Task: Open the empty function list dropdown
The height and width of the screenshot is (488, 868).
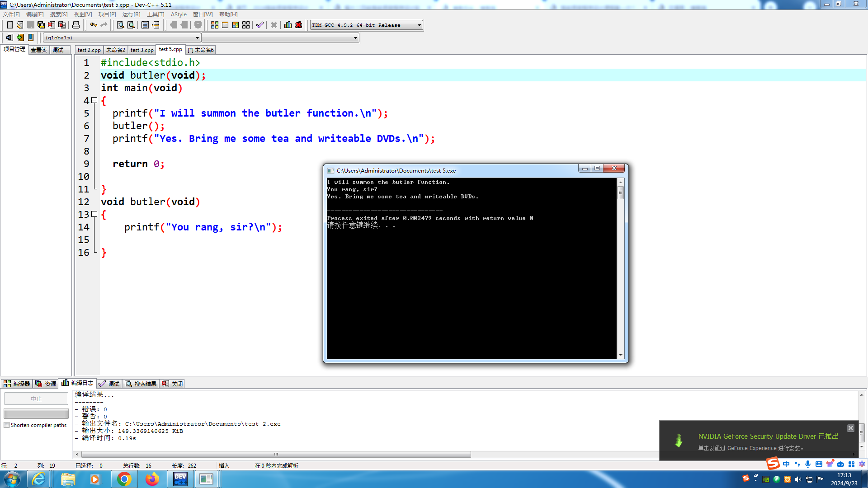Action: pos(355,38)
